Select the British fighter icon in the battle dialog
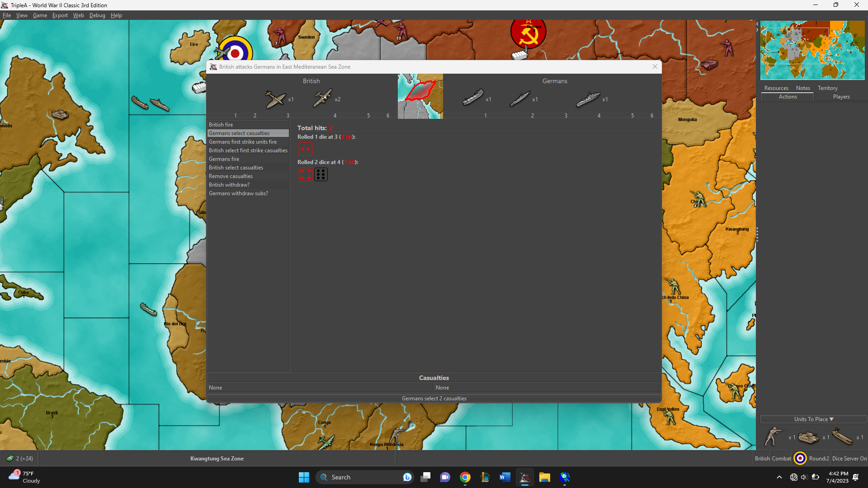 coord(275,99)
